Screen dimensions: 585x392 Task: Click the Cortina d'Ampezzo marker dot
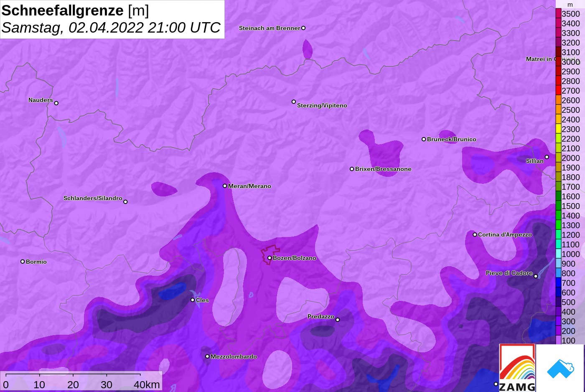[x=475, y=234]
